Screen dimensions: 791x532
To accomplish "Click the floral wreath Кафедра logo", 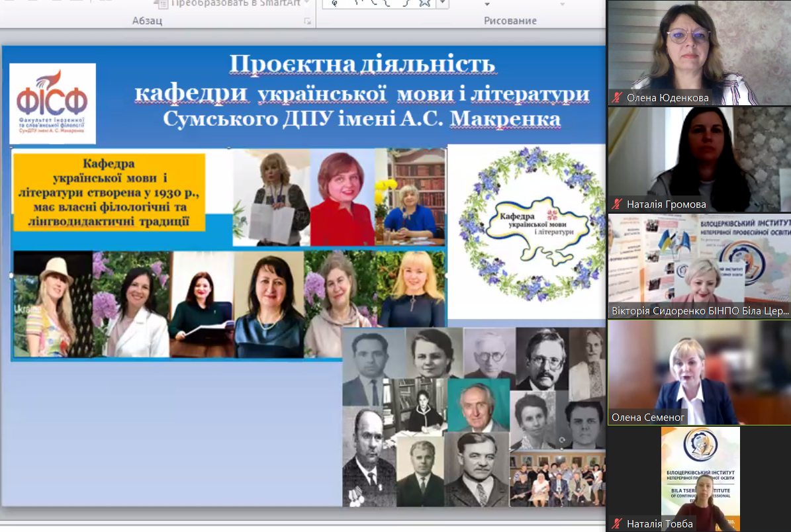I will coord(526,225).
